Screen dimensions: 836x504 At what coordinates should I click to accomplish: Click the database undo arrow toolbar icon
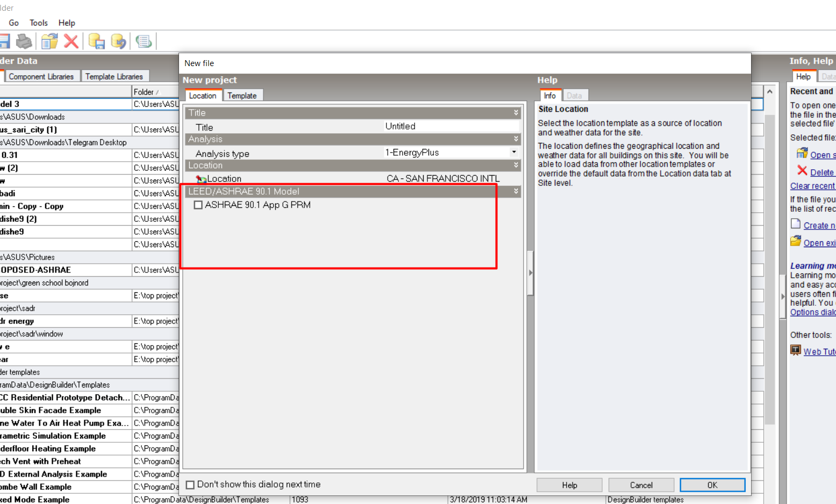[118, 41]
